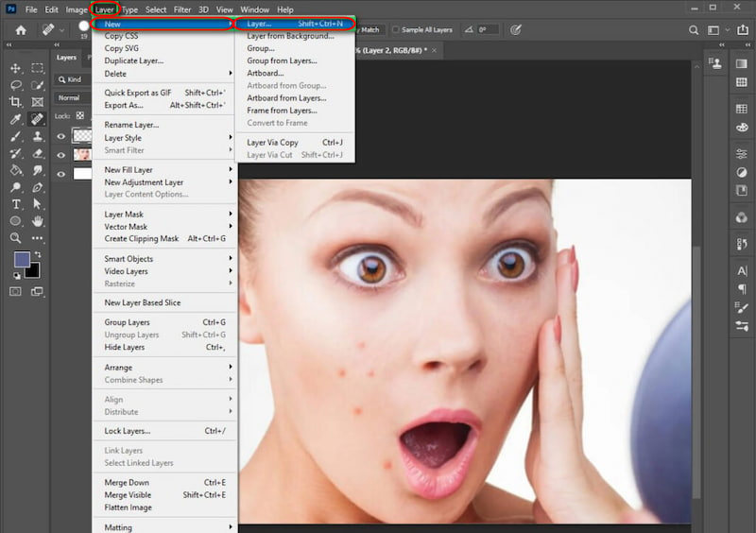Image resolution: width=756 pixels, height=533 pixels.
Task: Click the pressure-for-size icon in options bar
Action: [x=515, y=30]
